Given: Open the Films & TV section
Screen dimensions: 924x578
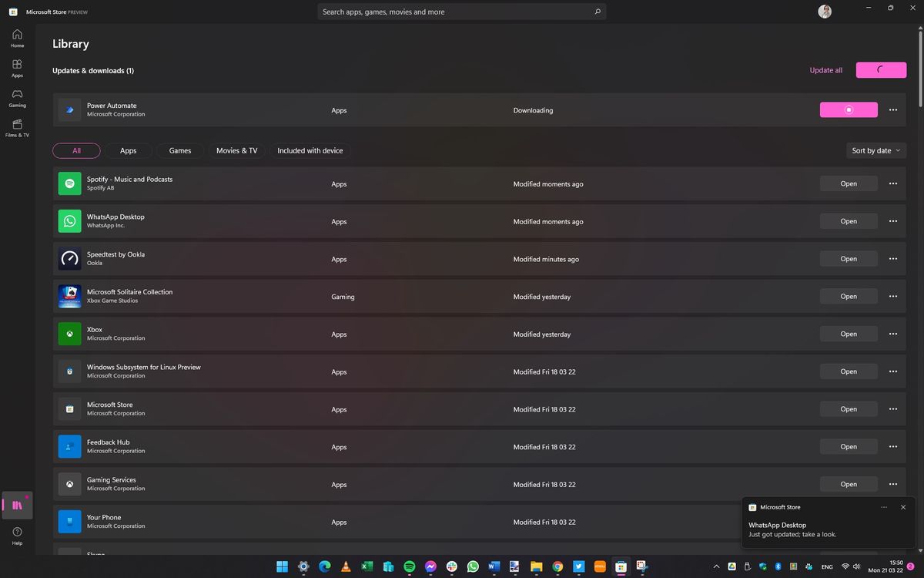Looking at the screenshot, I should point(16,127).
